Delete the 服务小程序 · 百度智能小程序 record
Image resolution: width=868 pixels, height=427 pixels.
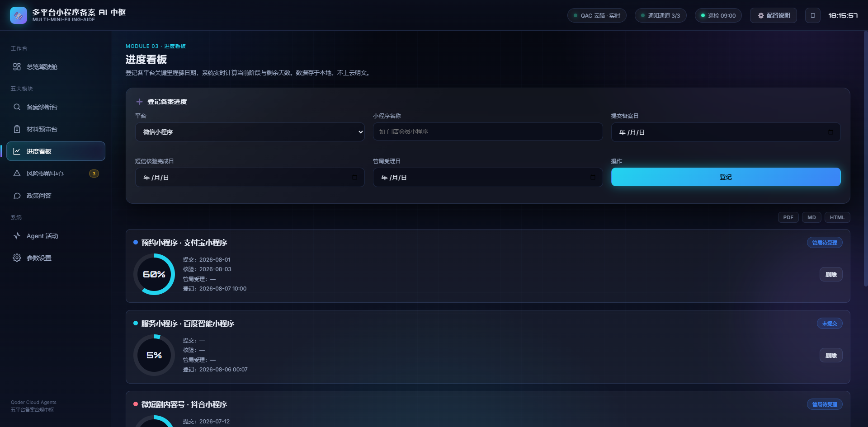831,355
